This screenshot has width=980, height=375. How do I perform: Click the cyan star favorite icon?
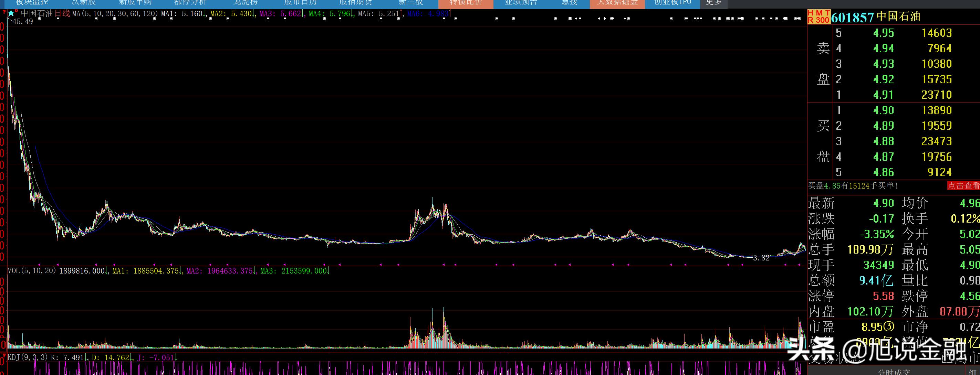11,13
